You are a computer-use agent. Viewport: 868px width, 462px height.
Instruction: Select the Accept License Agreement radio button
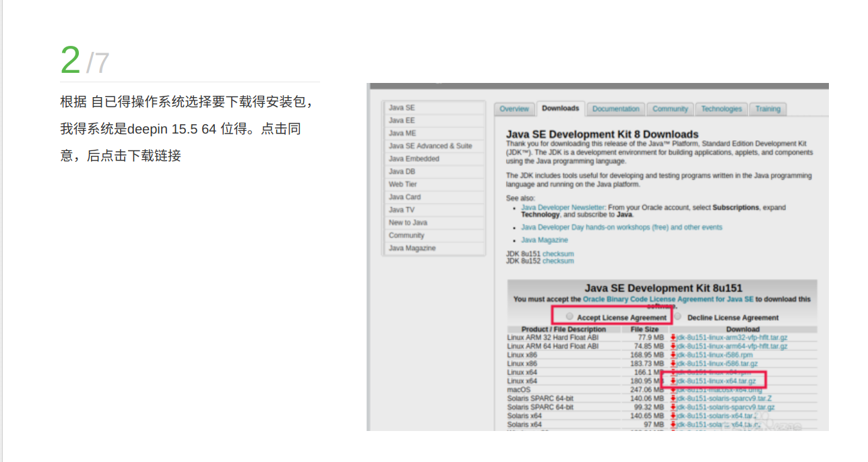tap(569, 316)
